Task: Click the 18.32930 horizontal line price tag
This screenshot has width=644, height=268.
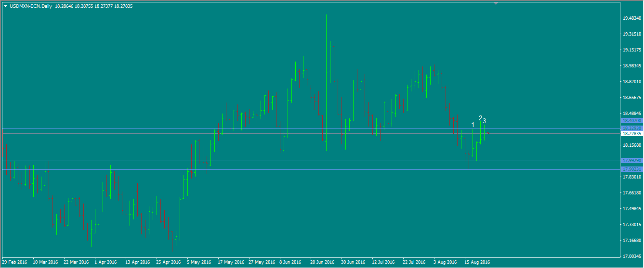Action: (x=631, y=128)
